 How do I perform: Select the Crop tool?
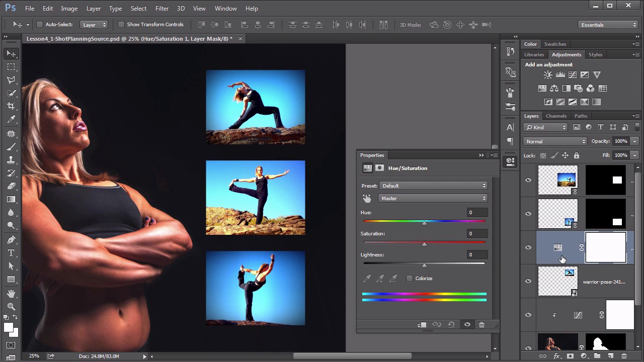click(x=11, y=106)
